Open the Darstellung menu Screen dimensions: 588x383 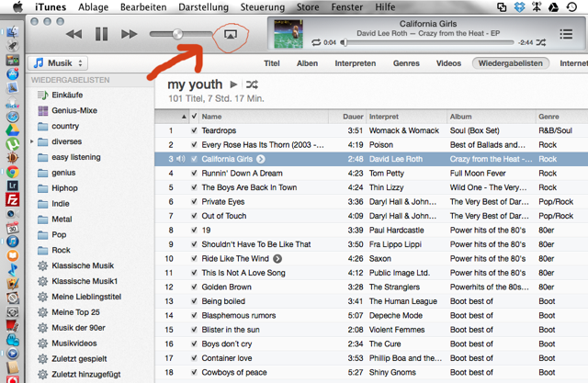point(203,6)
